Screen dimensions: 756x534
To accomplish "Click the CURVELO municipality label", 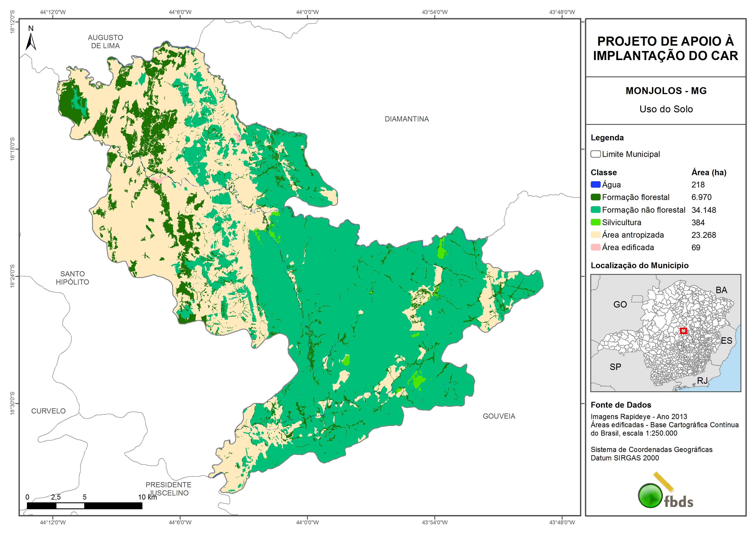I will tap(48, 411).
